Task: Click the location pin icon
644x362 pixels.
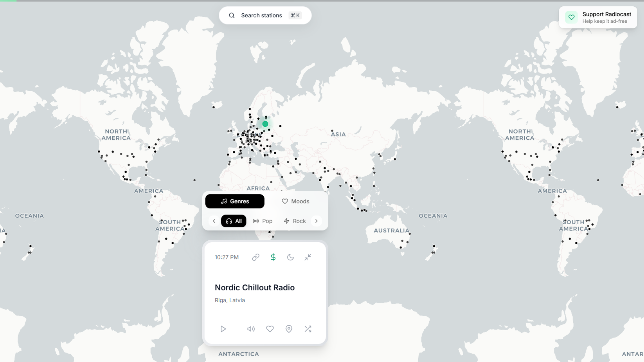Action: [x=289, y=329]
